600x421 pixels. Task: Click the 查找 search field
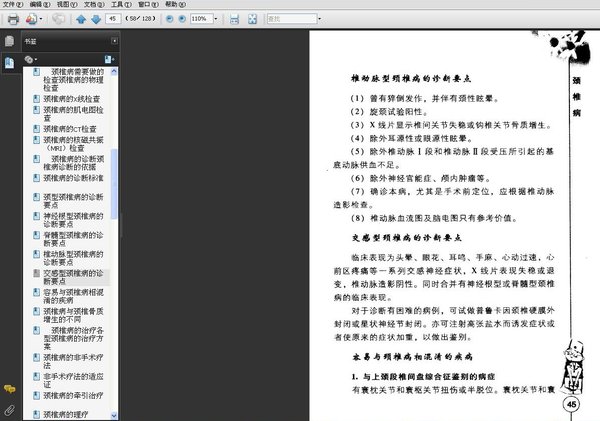click(292, 18)
